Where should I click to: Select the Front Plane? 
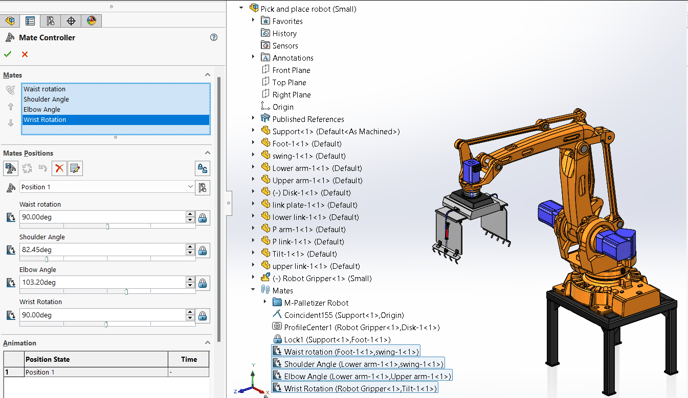point(291,70)
